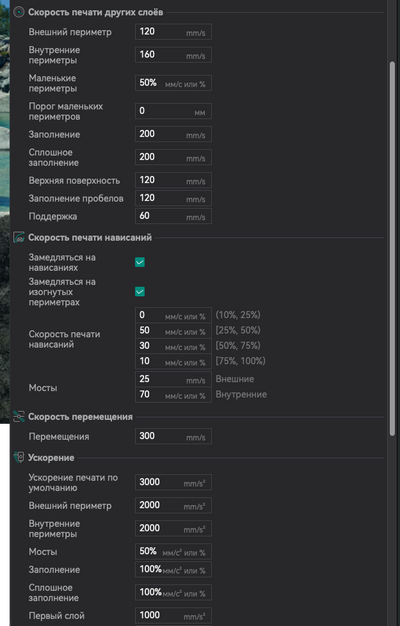The image size is (400, 626).
Task: Click the travel speed section icon
Action: (x=19, y=417)
